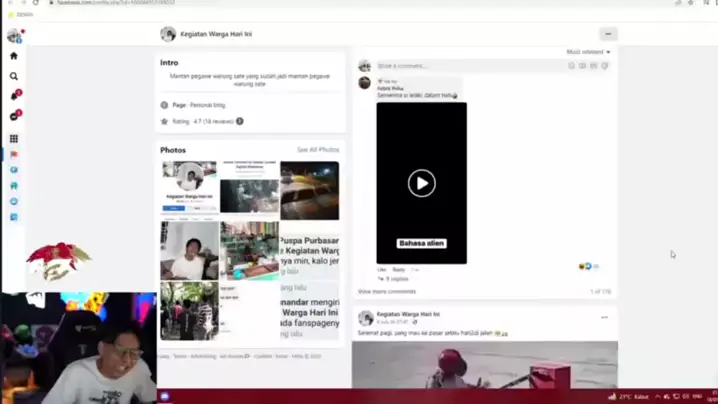718x404 pixels.
Task: Click the Kegiatan Warga Hari Ini header name
Action: coord(215,34)
